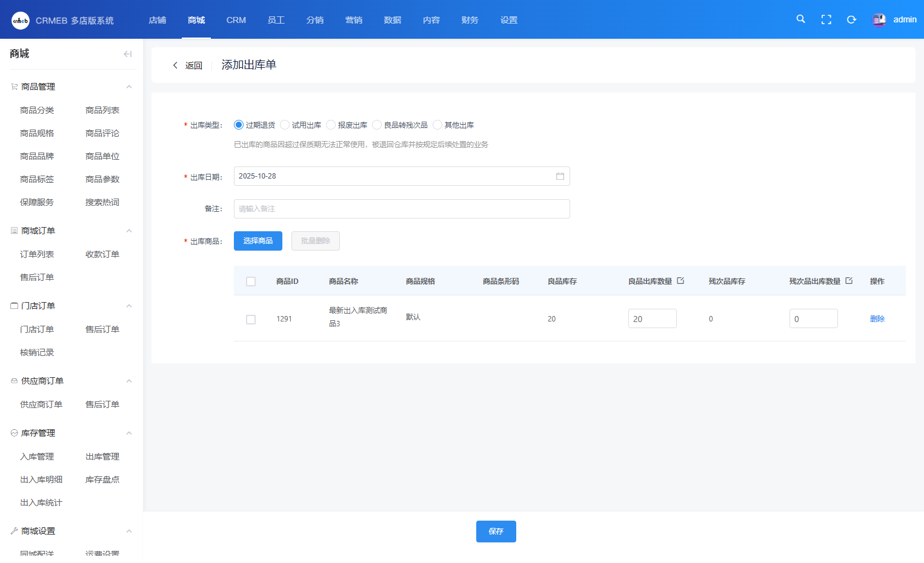
Task: Toggle fullscreen mode icon
Action: pos(826,19)
